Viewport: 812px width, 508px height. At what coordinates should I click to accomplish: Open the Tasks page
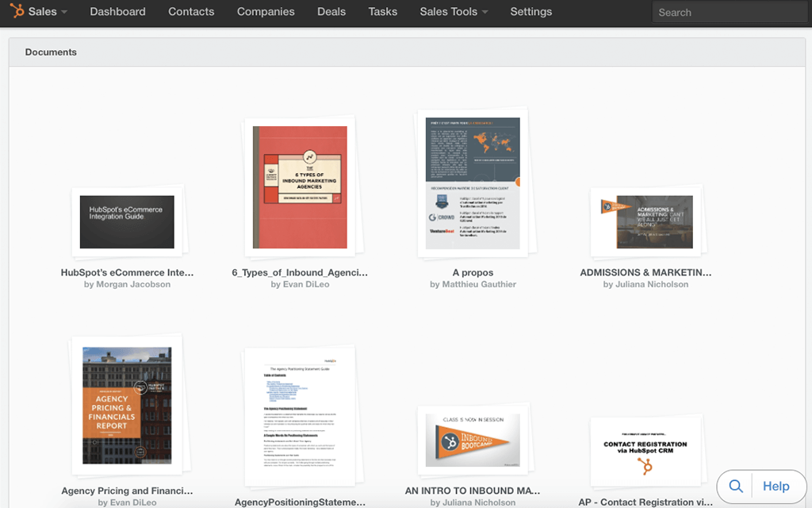382,12
